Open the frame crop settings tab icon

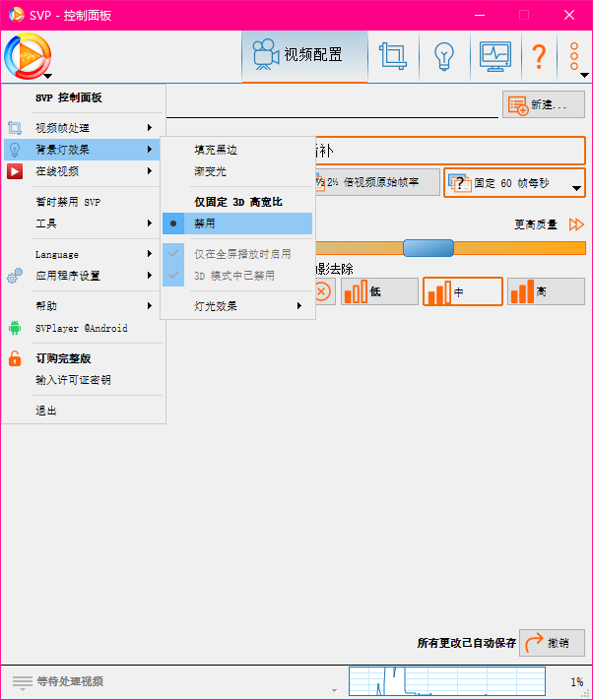394,56
